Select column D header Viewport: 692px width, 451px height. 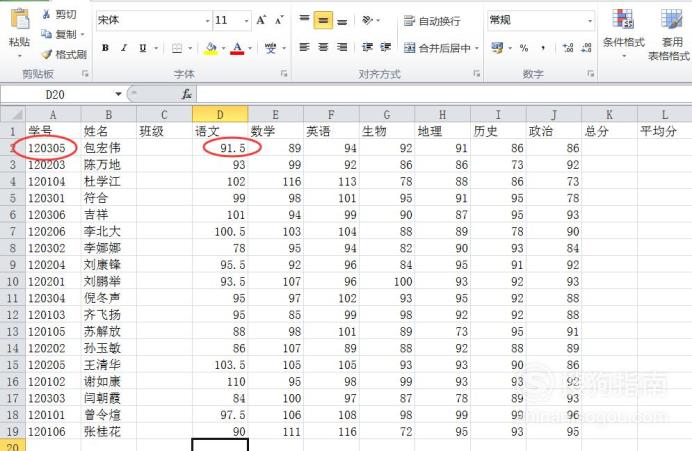220,115
